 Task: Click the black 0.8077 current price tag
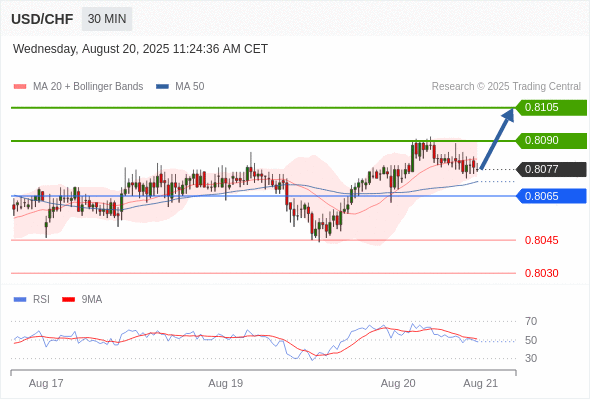551,169
